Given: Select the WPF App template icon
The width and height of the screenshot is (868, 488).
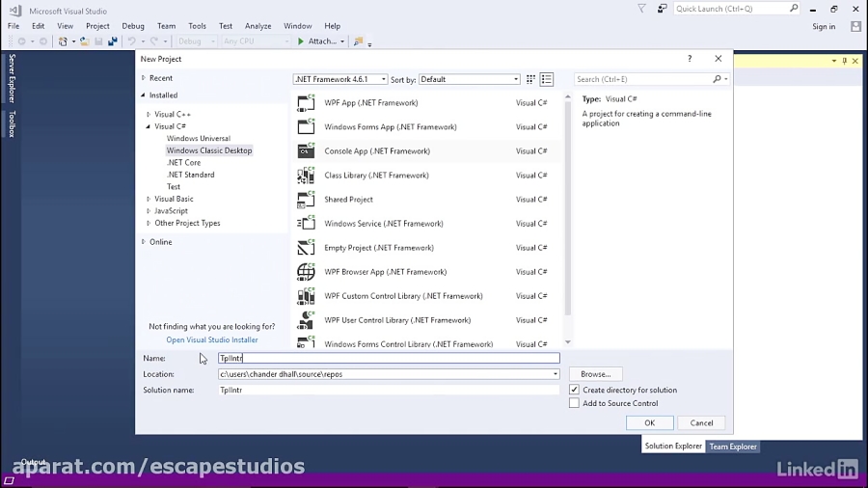Looking at the screenshot, I should tap(306, 103).
